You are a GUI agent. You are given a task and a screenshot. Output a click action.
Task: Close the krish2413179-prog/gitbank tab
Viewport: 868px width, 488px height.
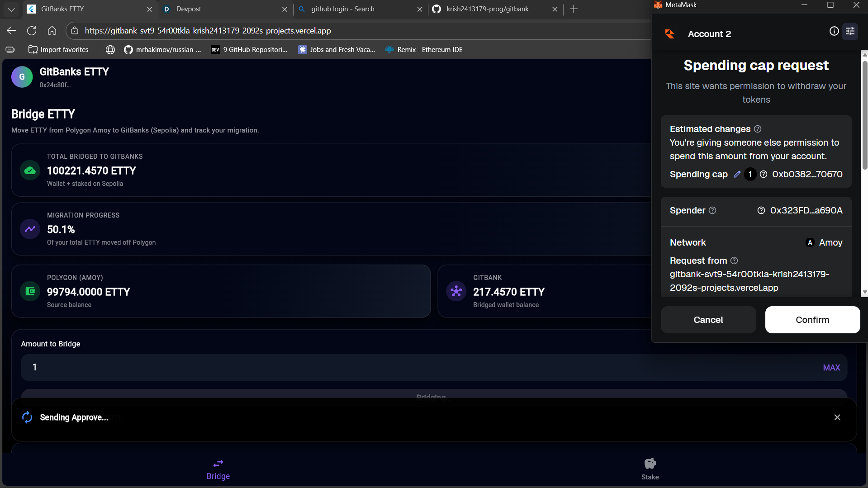[x=555, y=9]
